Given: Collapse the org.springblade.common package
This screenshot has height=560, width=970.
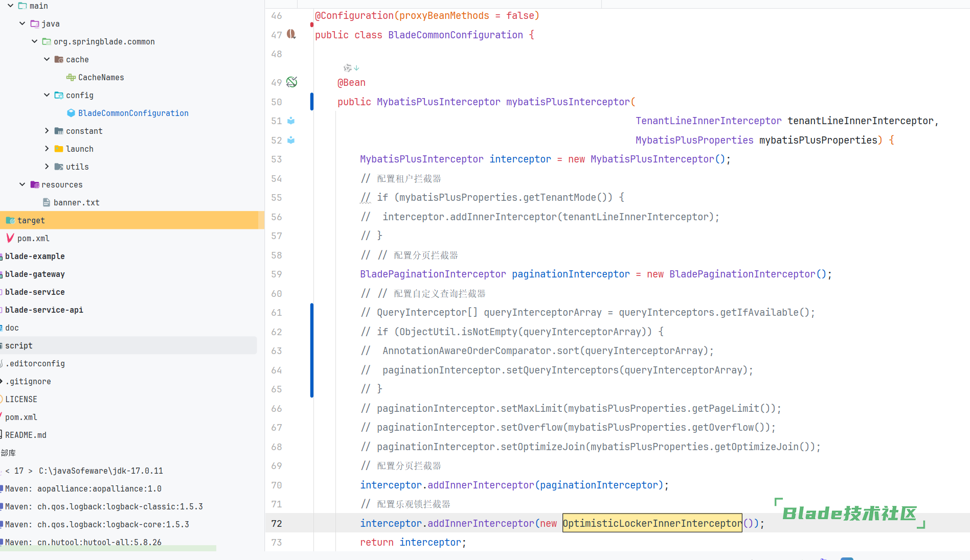Looking at the screenshot, I should tap(35, 41).
